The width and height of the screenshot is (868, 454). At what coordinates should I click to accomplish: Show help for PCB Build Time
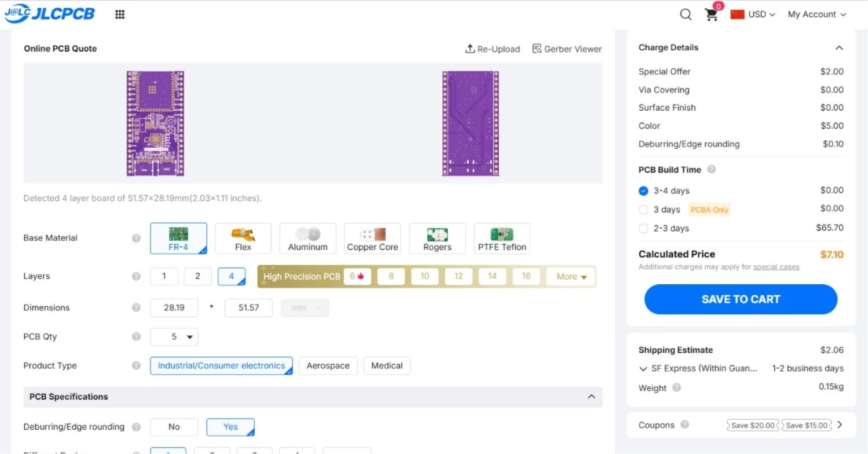712,170
